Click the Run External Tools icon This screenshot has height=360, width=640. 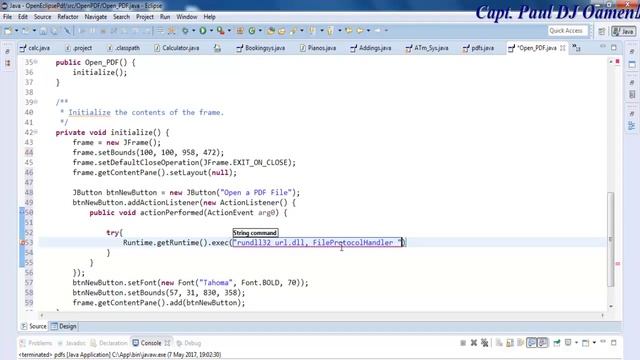[220, 31]
